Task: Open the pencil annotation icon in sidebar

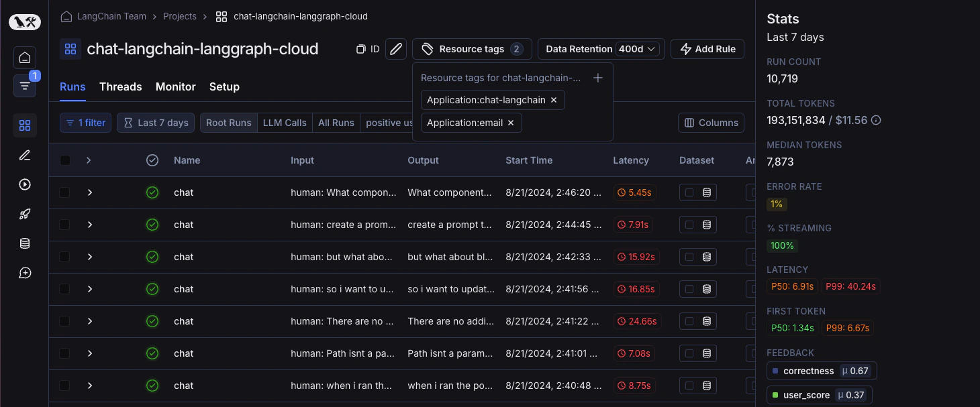Action: pyautogui.click(x=25, y=155)
